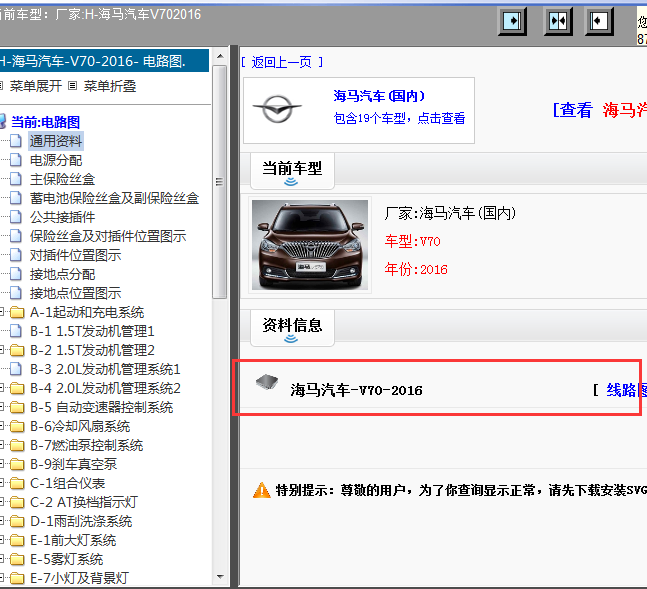647x589 pixels.
Task: Open 主保险丝盒 document in tree
Action: click(x=62, y=179)
